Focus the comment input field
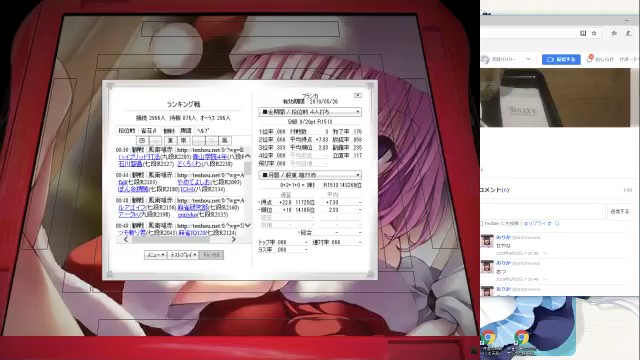640x360 pixels. coord(543,211)
